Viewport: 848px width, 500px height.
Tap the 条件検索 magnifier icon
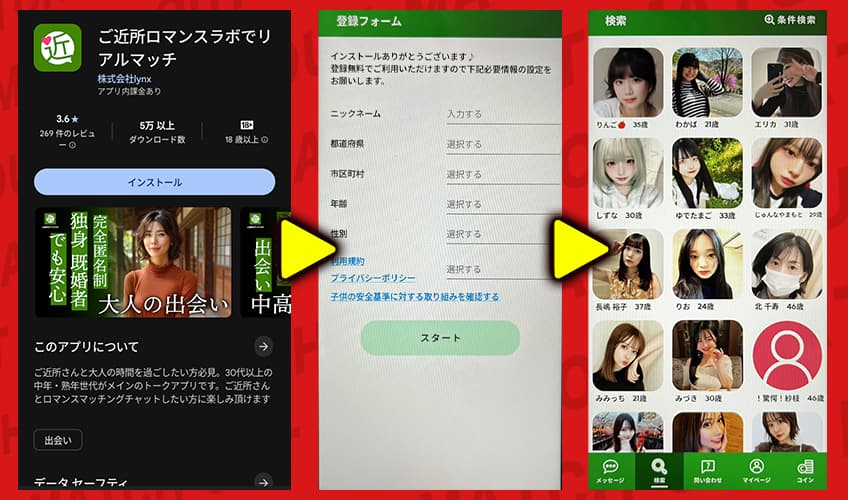coord(769,20)
